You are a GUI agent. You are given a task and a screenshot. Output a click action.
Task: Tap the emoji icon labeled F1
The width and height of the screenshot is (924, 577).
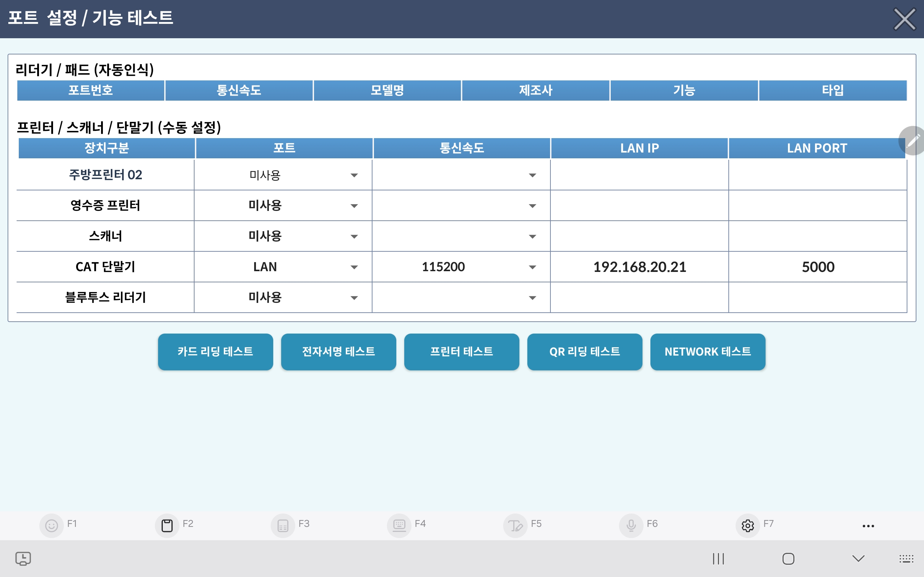click(x=52, y=525)
